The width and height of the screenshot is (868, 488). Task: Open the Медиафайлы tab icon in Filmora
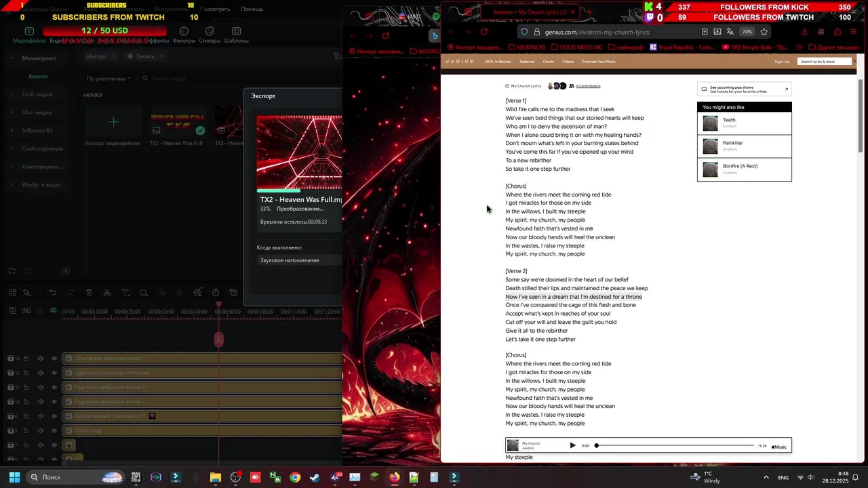click(29, 31)
